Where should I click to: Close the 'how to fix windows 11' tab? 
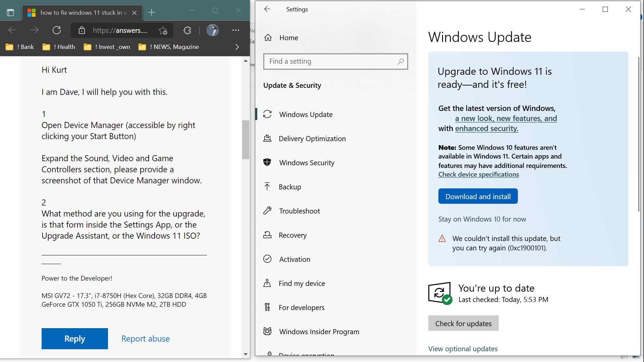click(x=135, y=13)
